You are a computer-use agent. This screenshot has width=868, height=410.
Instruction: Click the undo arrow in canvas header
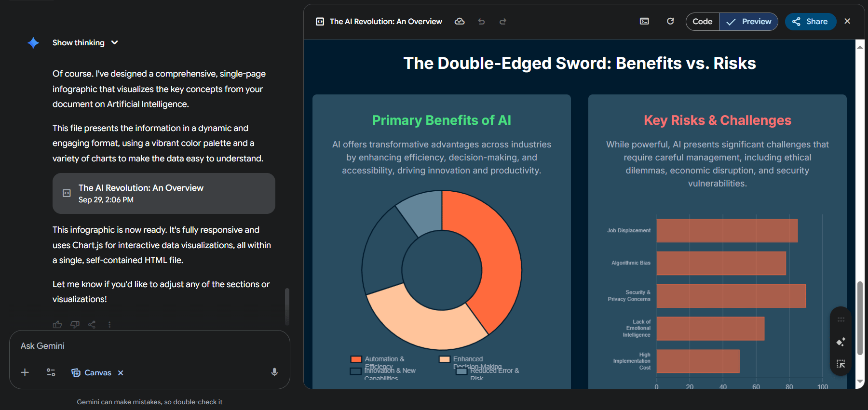pos(481,22)
